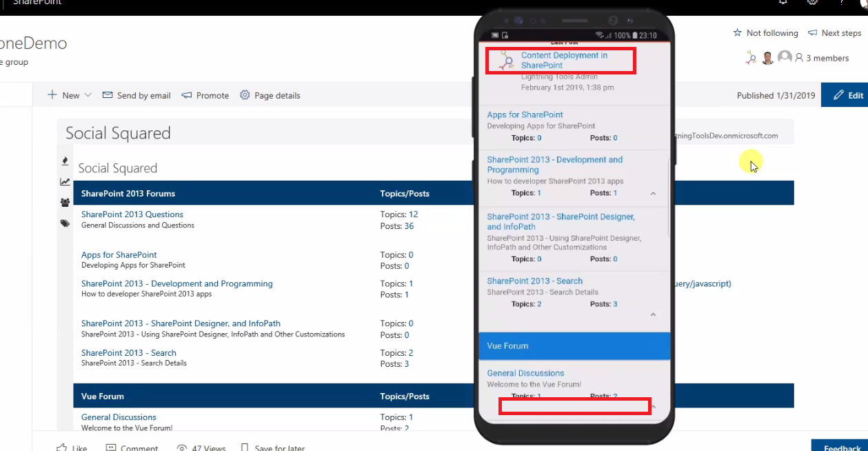Click the notifications bell icon
Image resolution: width=868 pixels, height=451 pixels.
pyautogui.click(x=783, y=2)
